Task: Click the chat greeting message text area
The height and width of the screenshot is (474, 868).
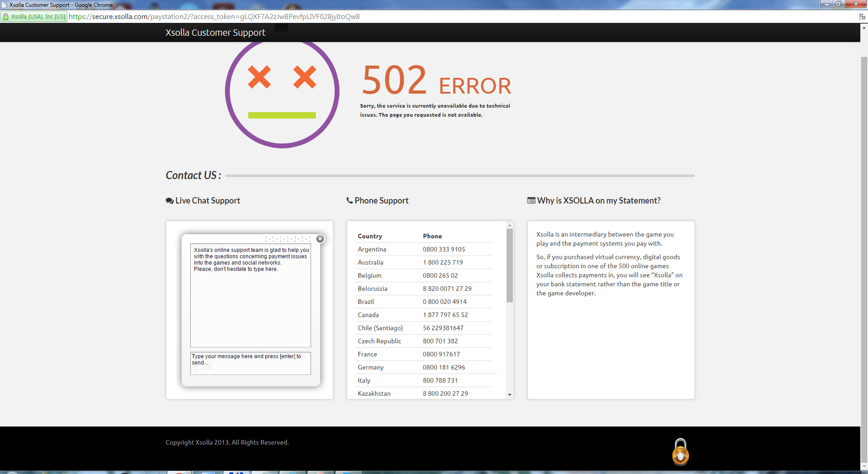Action: (250, 295)
